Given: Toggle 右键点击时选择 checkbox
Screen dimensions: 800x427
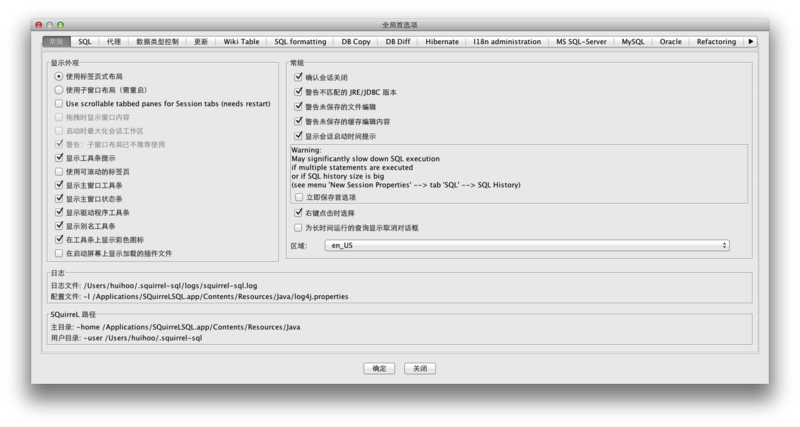Looking at the screenshot, I should click(298, 212).
